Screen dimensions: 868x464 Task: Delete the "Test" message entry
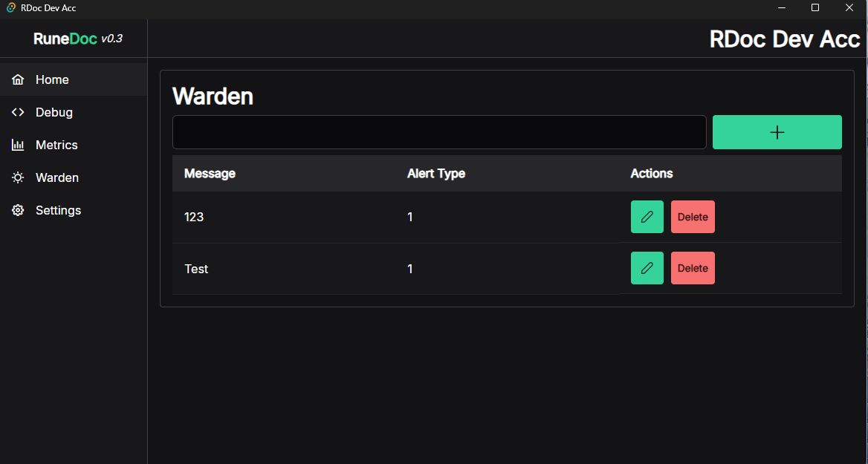click(693, 268)
